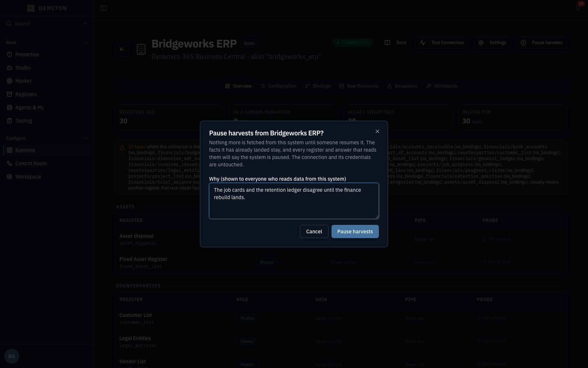Click the CONNECTED status badge
The width and height of the screenshot is (588, 368).
coord(353,43)
